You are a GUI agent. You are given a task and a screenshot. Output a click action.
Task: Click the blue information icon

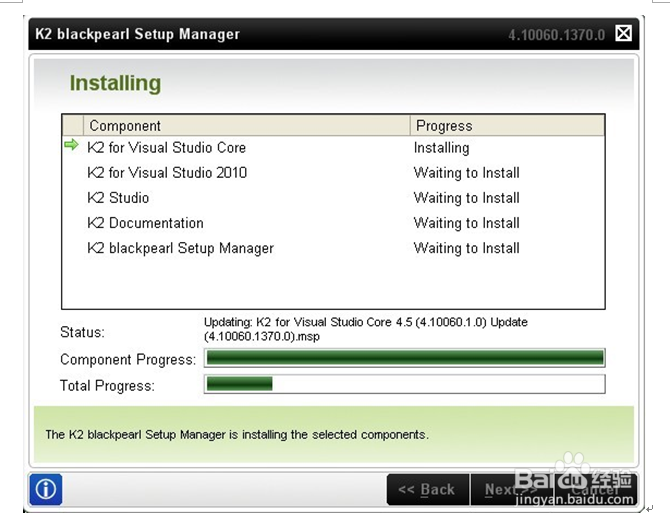click(x=46, y=489)
